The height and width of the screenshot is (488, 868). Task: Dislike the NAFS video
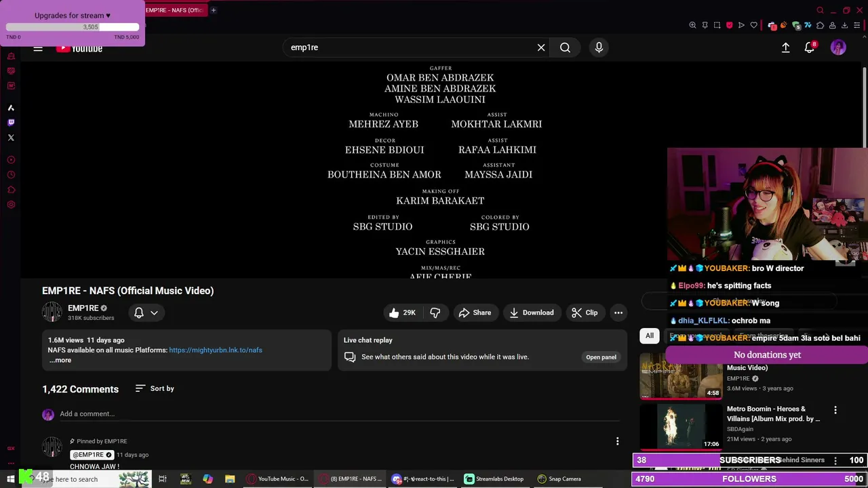[435, 312]
